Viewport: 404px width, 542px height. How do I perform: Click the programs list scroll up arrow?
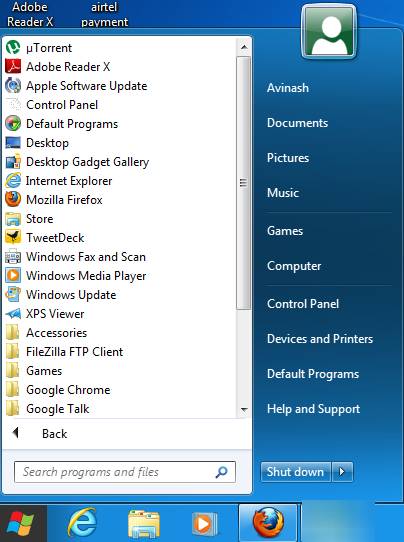click(x=244, y=47)
